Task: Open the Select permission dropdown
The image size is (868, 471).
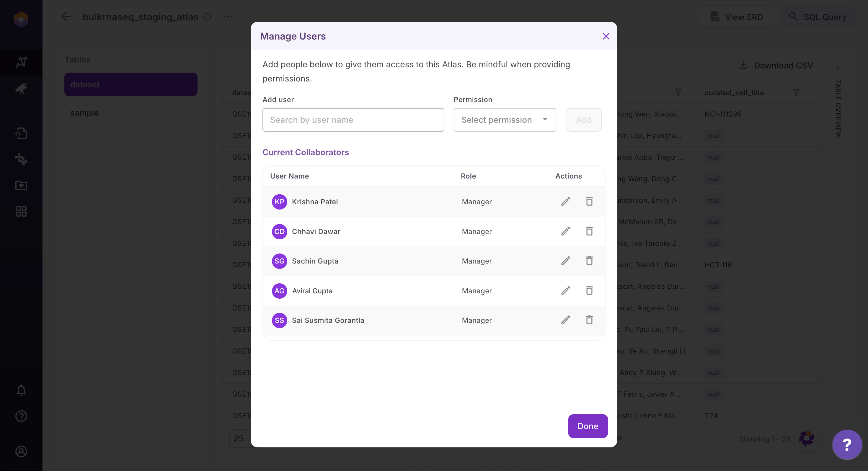Action: pyautogui.click(x=505, y=120)
